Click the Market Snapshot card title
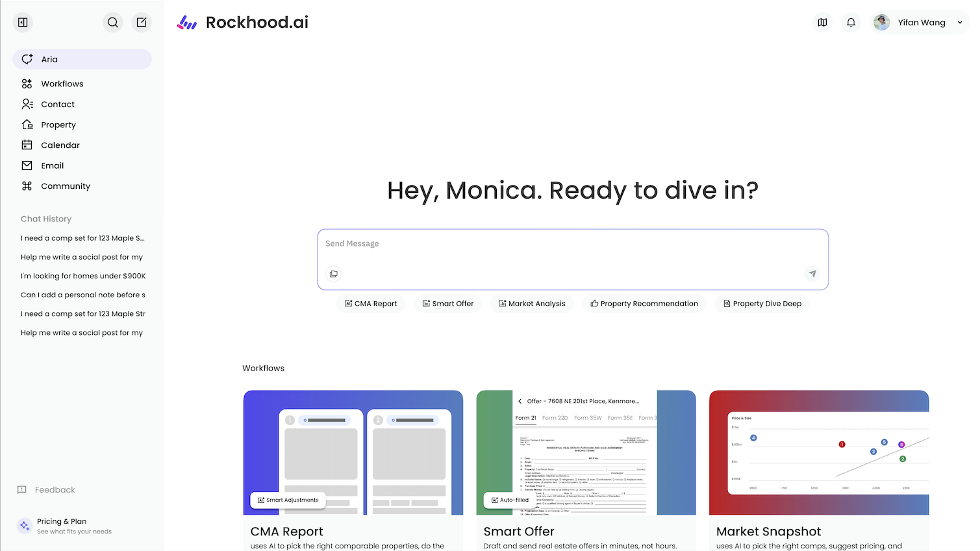 pos(768,532)
